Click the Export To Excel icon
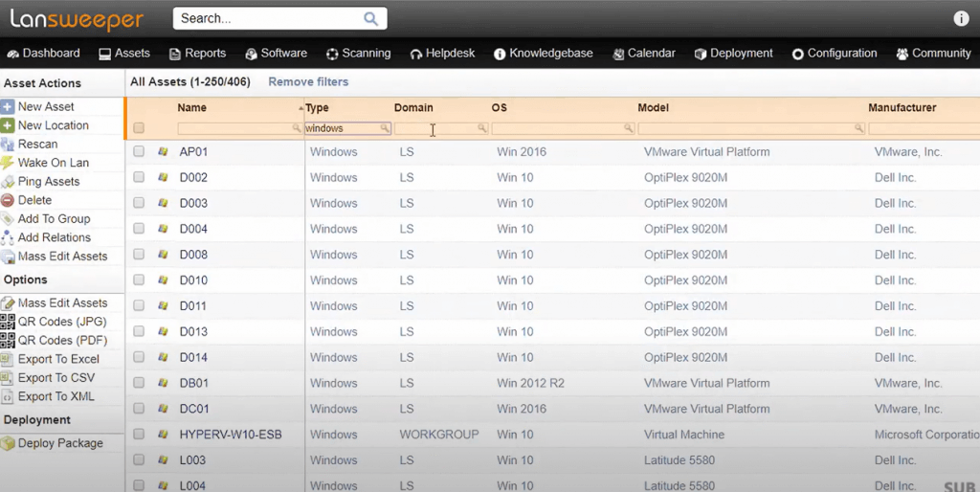The height and width of the screenshot is (492, 980). coord(8,360)
